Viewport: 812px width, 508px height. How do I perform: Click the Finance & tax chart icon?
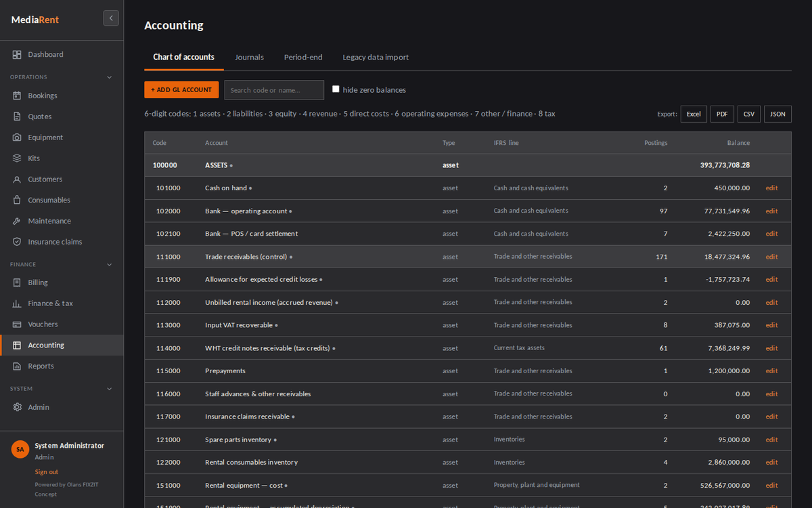coord(17,303)
